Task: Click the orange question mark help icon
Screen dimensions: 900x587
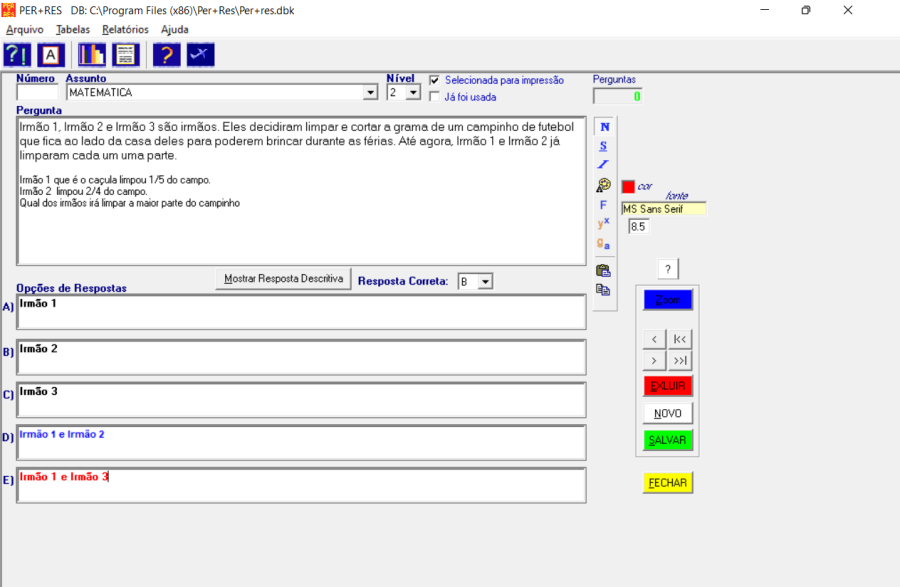Action: click(x=166, y=55)
